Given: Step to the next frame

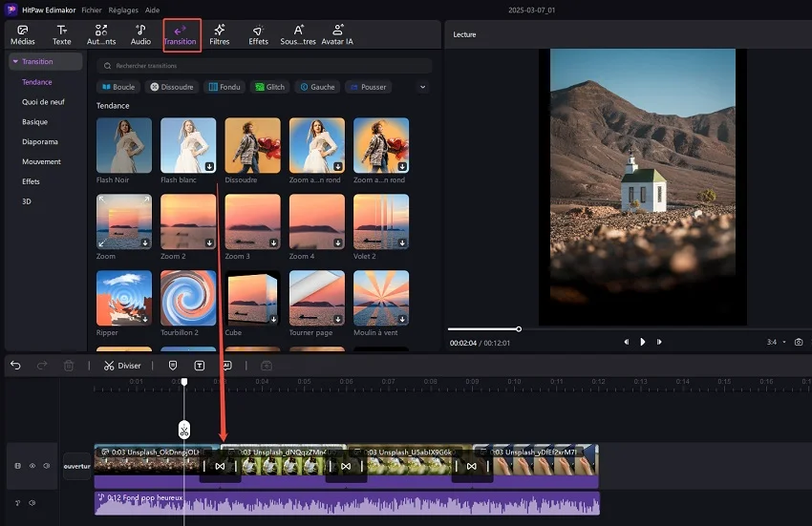Looking at the screenshot, I should tap(659, 342).
